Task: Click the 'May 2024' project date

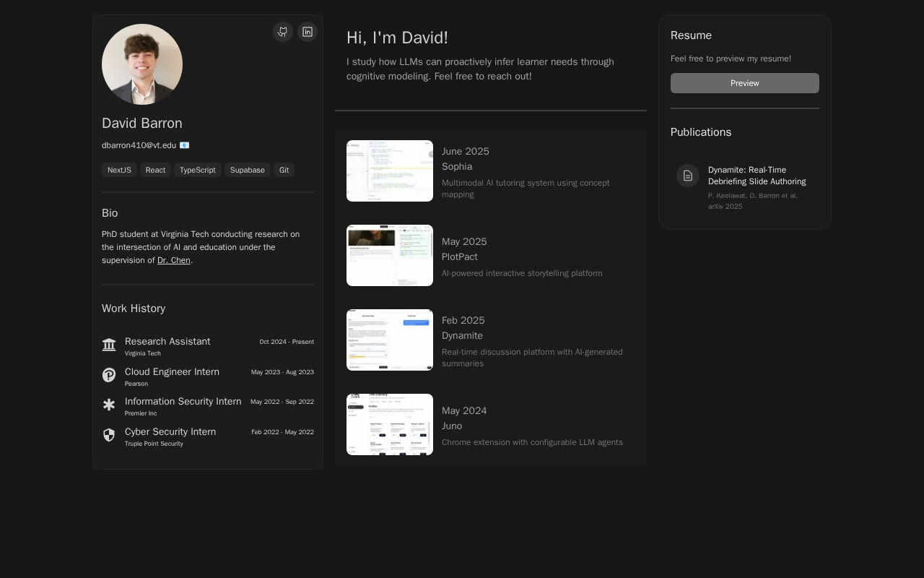Action: tap(464, 411)
